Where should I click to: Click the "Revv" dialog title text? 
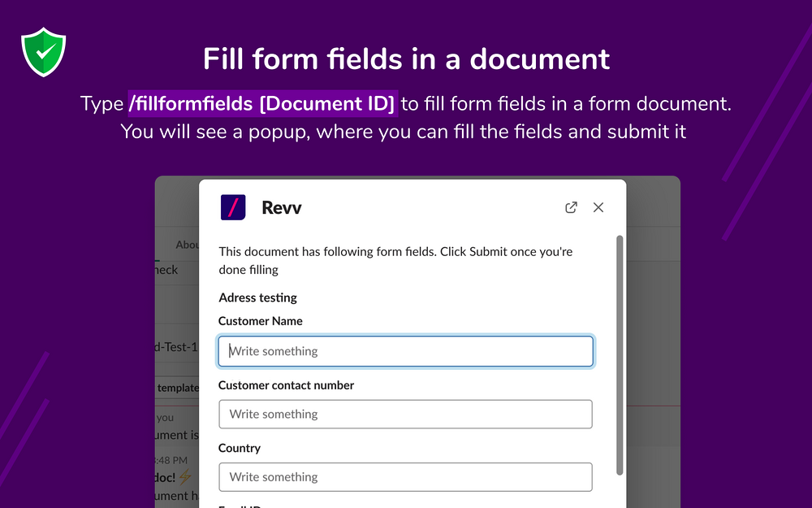click(x=281, y=207)
